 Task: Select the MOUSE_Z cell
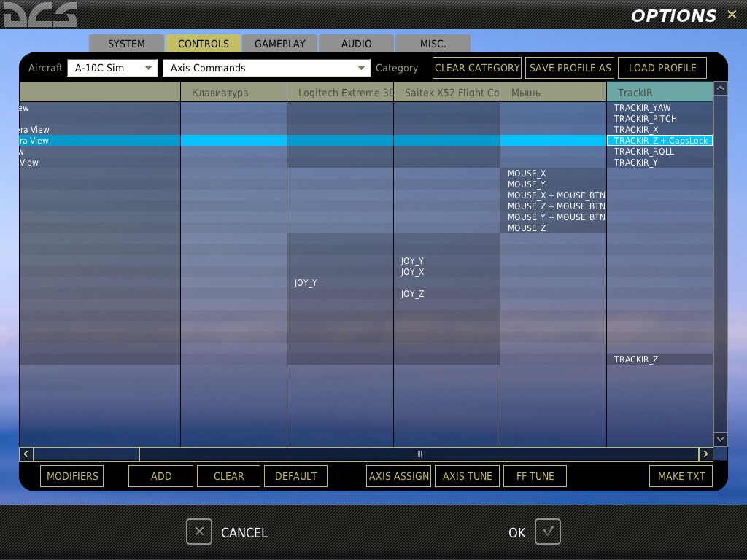pyautogui.click(x=554, y=228)
